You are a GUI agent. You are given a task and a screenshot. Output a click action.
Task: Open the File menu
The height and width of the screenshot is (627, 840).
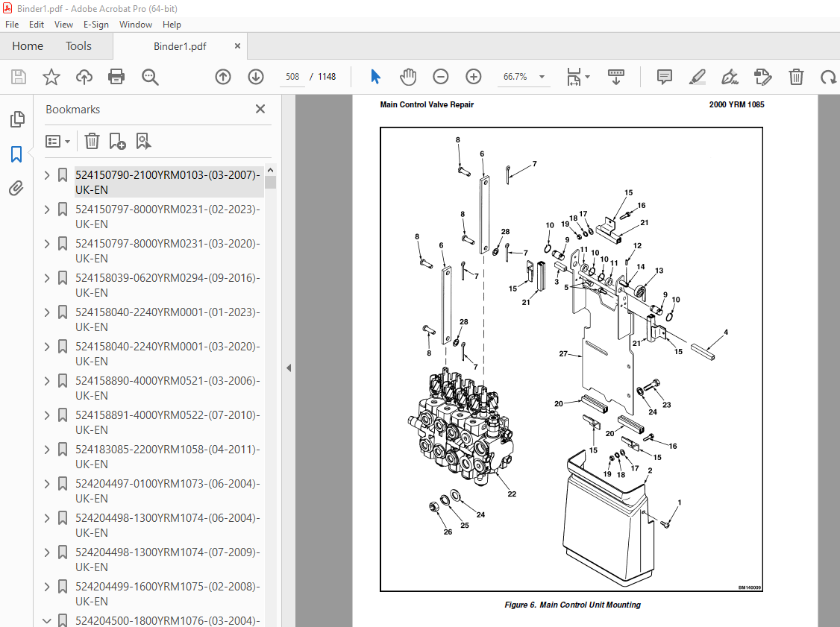pos(12,25)
